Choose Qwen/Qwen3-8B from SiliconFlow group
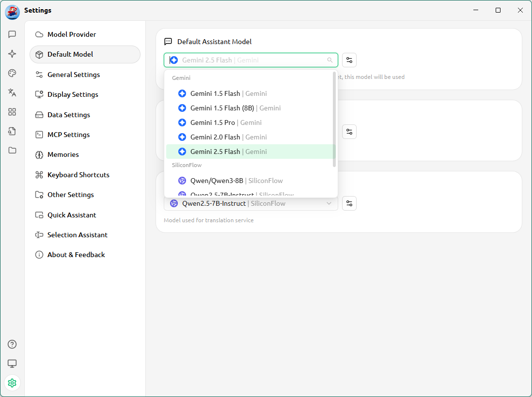Viewport: 532px width, 397px height. (x=250, y=181)
